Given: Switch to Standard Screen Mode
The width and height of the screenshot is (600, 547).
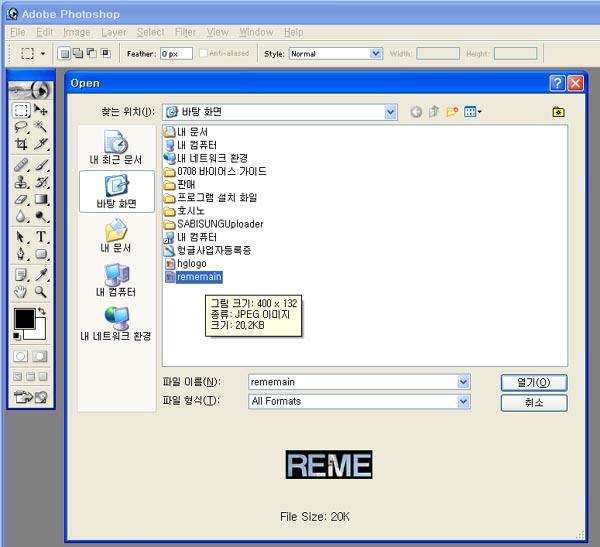Looking at the screenshot, I should [18, 377].
